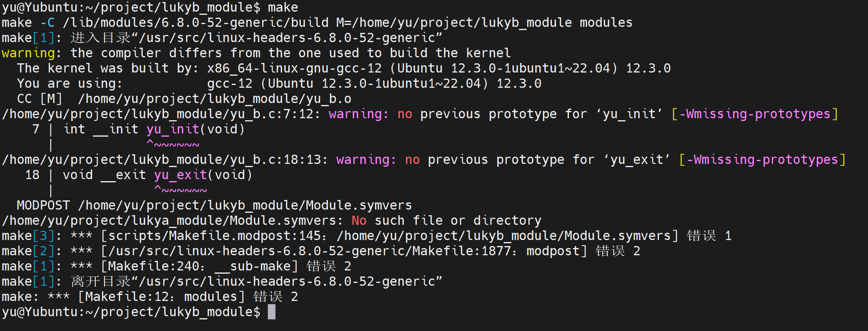The image size is (868, 331).
Task: Click 'Makefile:1877' in make[2] error line
Action: tap(462, 251)
